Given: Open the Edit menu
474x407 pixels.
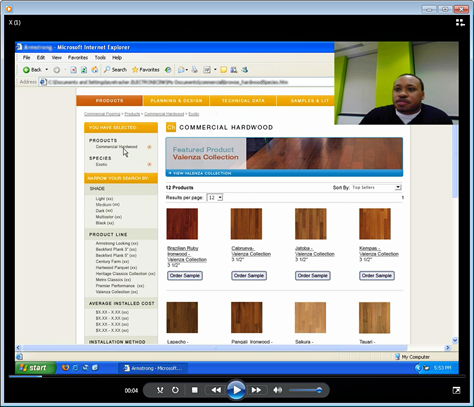Looking at the screenshot, I should 41,58.
